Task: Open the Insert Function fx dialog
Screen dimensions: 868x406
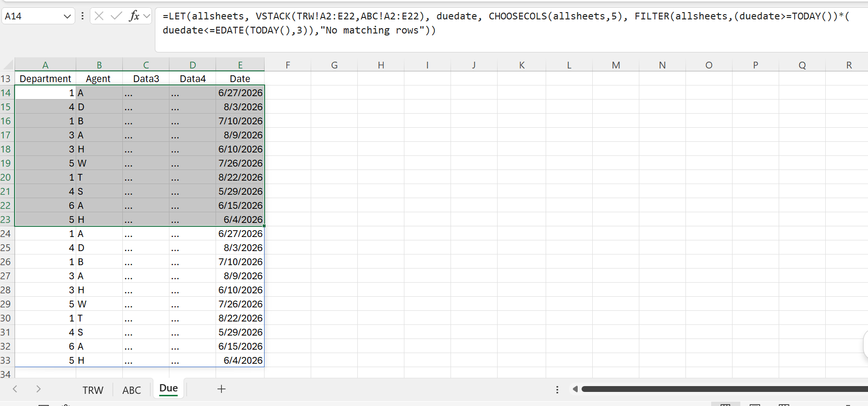Action: click(x=134, y=16)
